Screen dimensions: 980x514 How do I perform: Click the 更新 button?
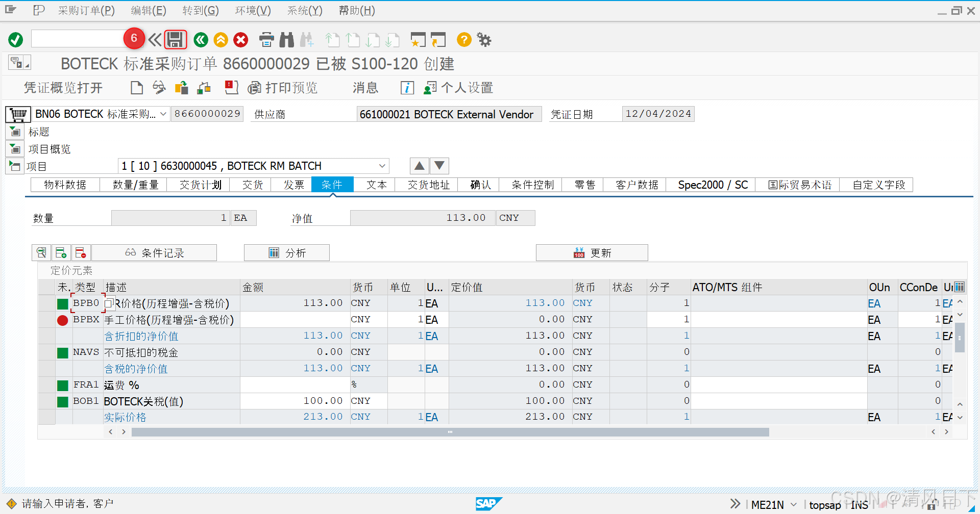tap(592, 252)
